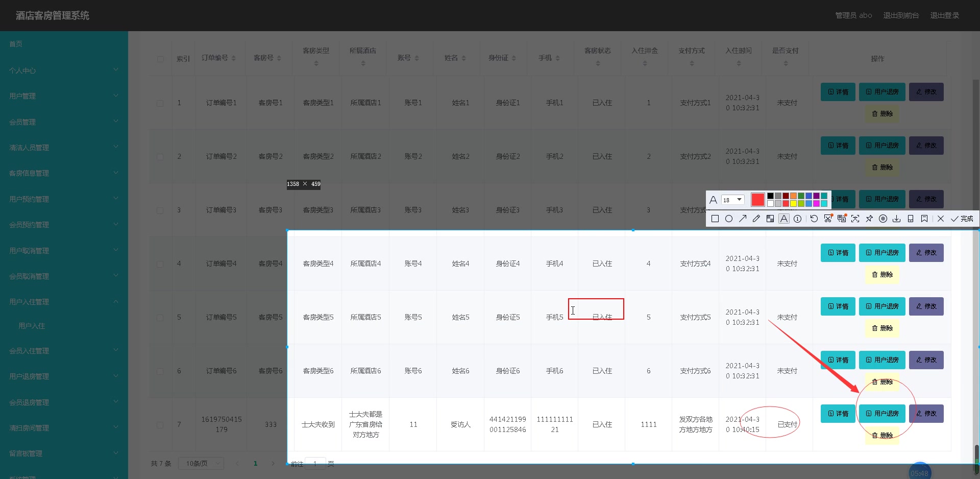Click 用户退房 button on row 7
The height and width of the screenshot is (479, 980).
coord(881,414)
